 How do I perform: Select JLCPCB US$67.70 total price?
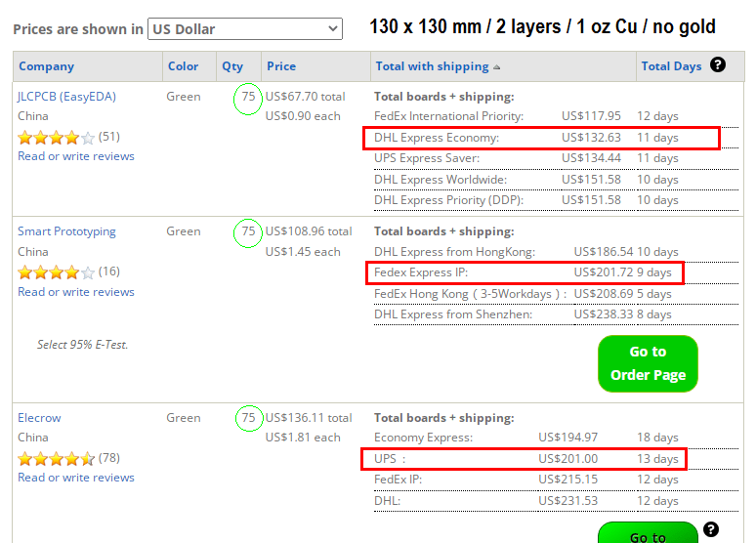305,97
